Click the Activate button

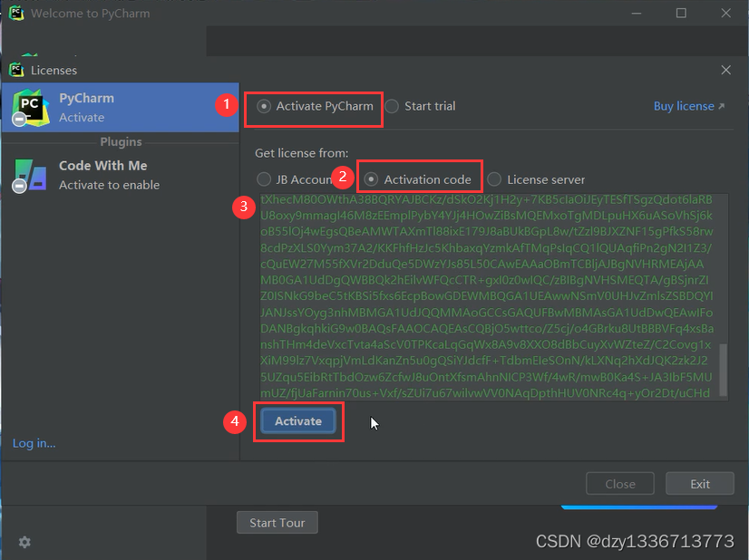pos(298,421)
